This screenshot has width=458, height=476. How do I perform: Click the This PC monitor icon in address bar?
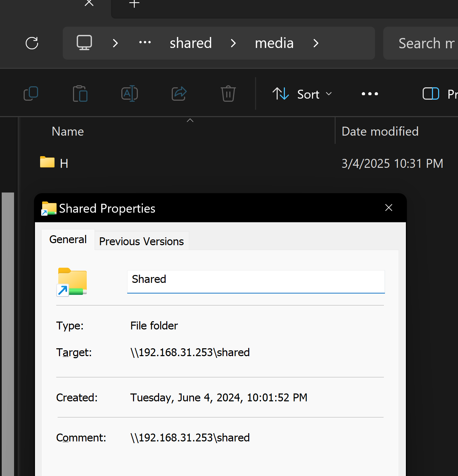84,43
